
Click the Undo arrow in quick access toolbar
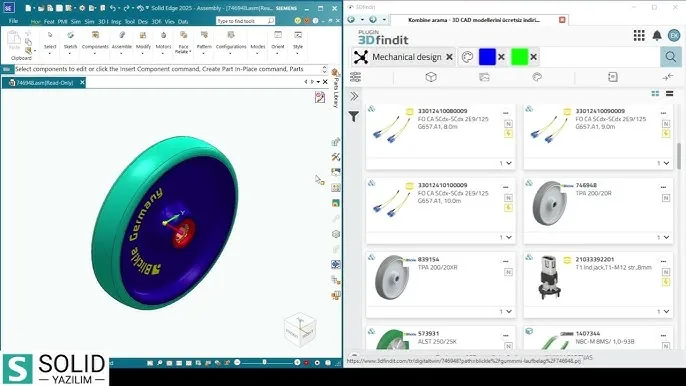pos(113,8)
